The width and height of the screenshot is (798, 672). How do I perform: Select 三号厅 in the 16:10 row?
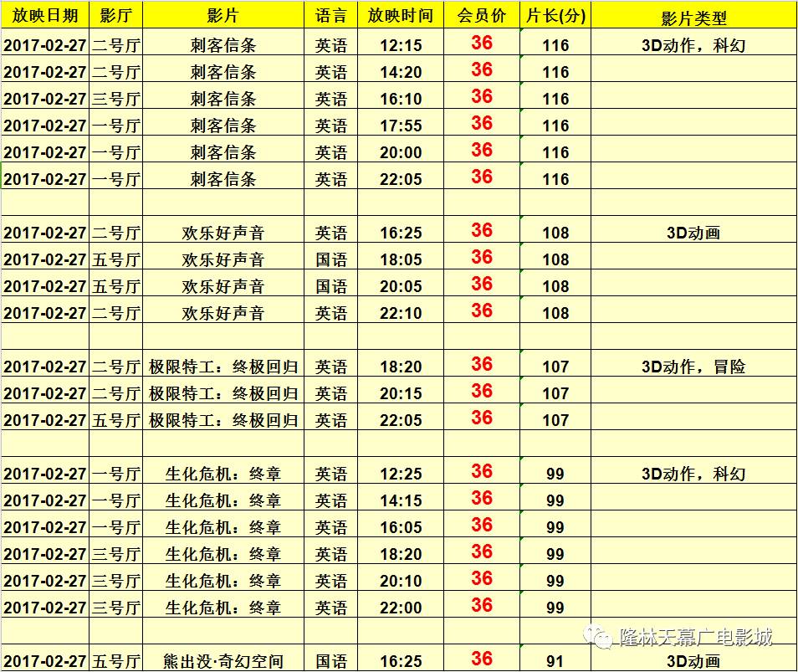click(116, 96)
